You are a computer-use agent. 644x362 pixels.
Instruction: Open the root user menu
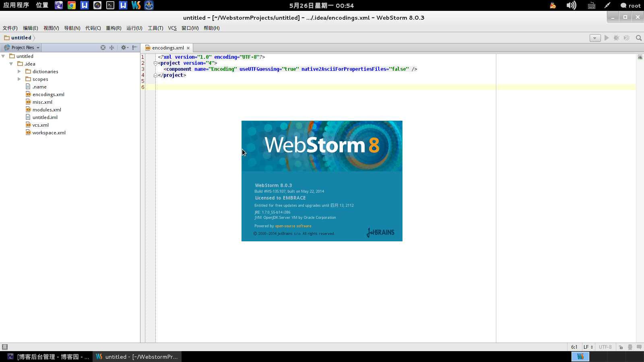click(x=630, y=6)
